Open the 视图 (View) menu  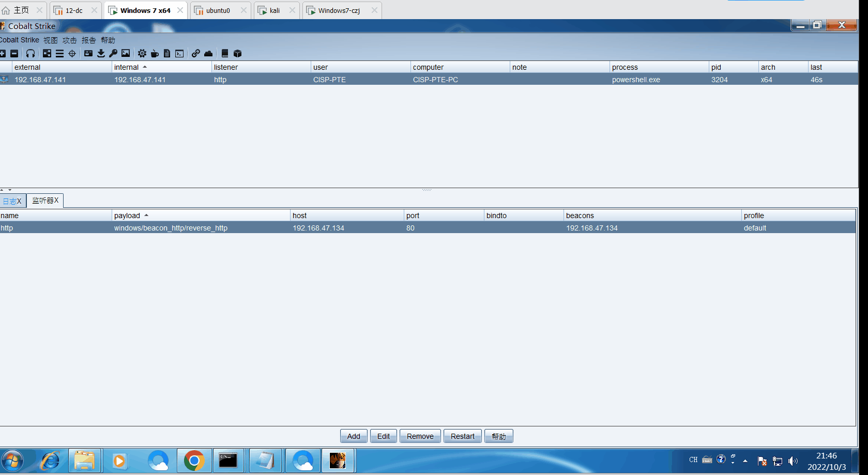tap(51, 40)
